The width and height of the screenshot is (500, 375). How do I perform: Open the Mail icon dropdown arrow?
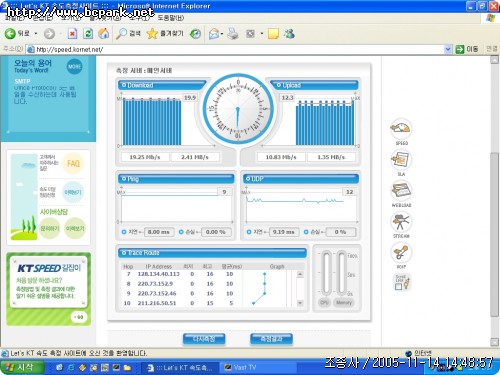pos(222,34)
